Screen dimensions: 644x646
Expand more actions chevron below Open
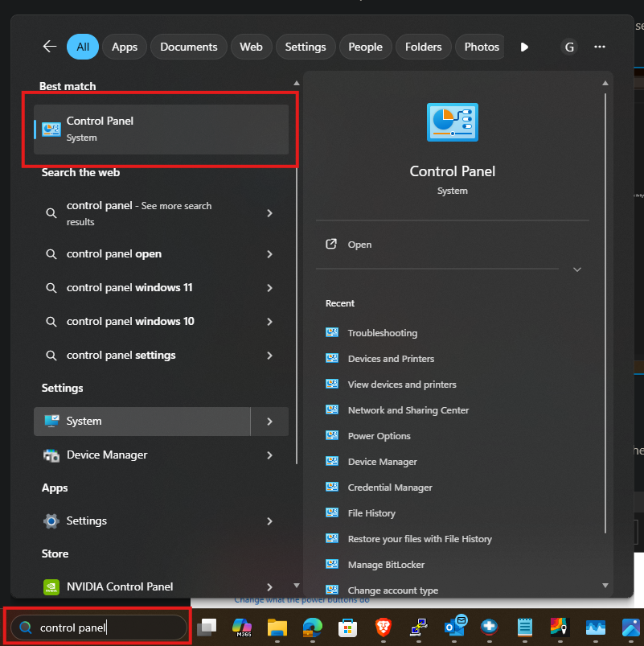(x=577, y=270)
